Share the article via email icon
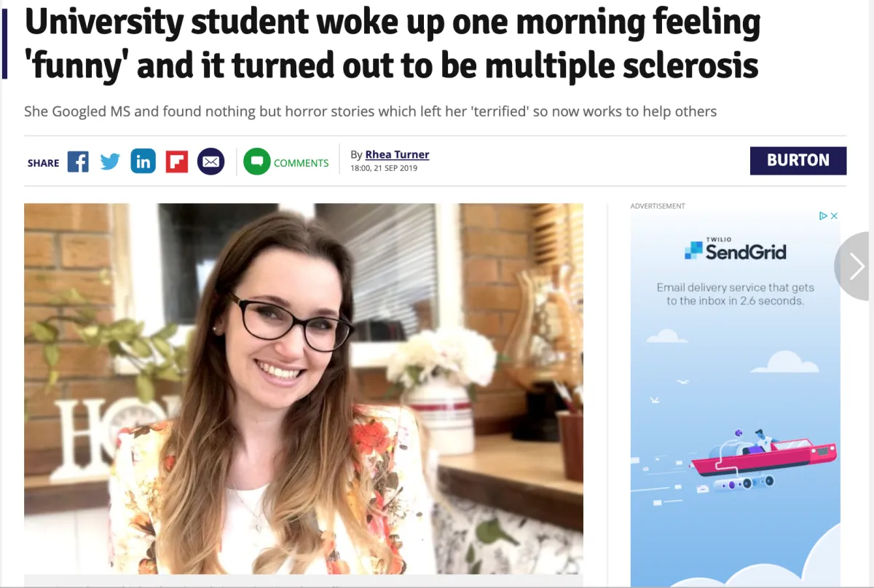Screen dimensions: 874x588 tap(211, 162)
